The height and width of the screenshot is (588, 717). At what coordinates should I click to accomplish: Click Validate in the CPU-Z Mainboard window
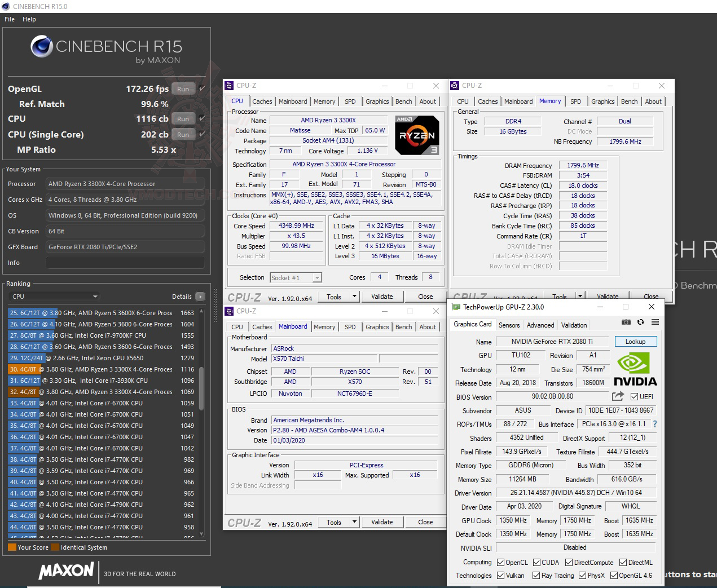tap(382, 522)
